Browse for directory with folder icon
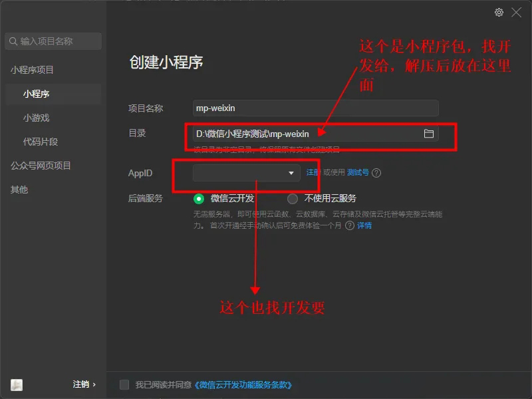This screenshot has width=532, height=399. 428,134
